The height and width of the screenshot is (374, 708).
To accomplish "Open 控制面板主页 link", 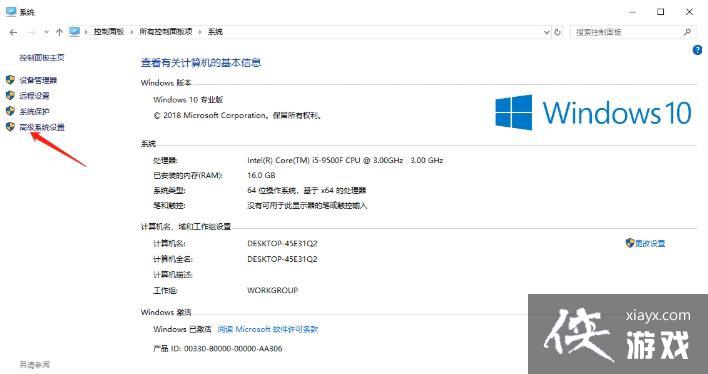I will (42, 57).
